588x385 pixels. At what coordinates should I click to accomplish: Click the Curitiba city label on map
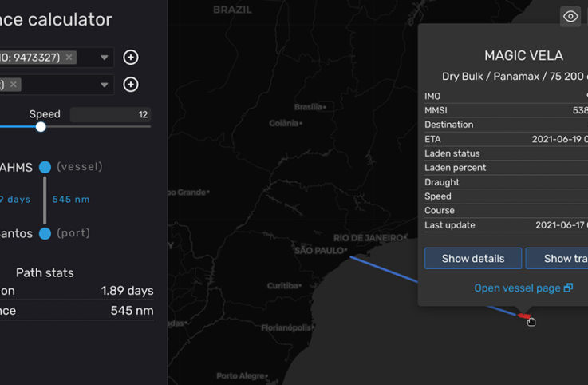coord(283,286)
